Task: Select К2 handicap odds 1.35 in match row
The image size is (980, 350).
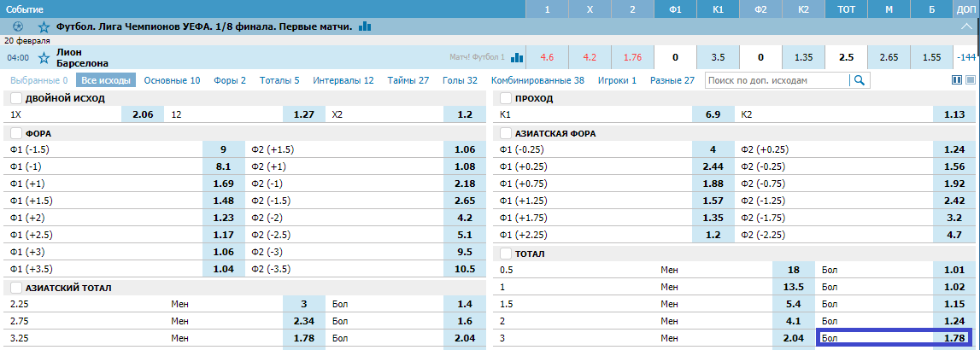Action: (x=803, y=57)
